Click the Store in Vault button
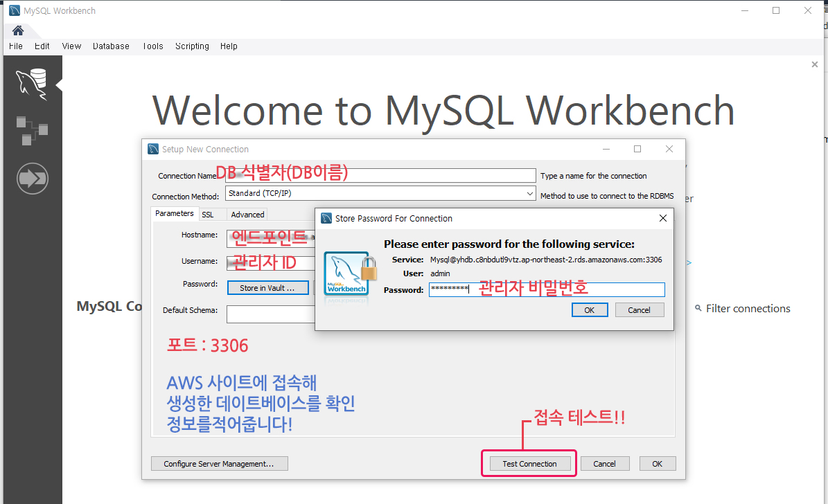Viewport: 828px width, 504px height. (x=267, y=287)
